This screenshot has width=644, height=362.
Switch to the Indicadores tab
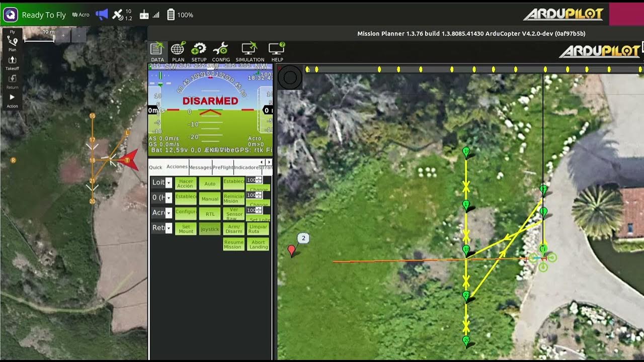(247, 167)
